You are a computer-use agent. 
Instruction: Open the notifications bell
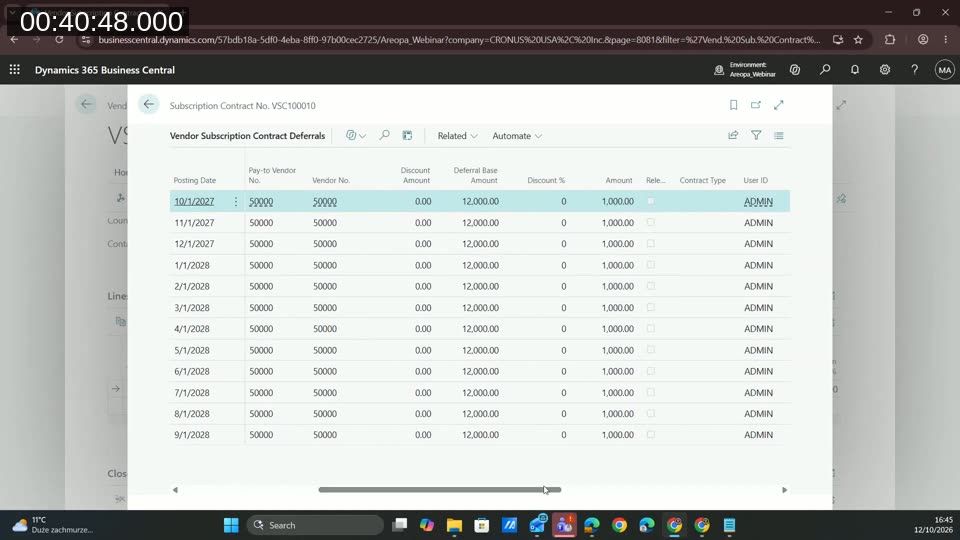tap(855, 70)
